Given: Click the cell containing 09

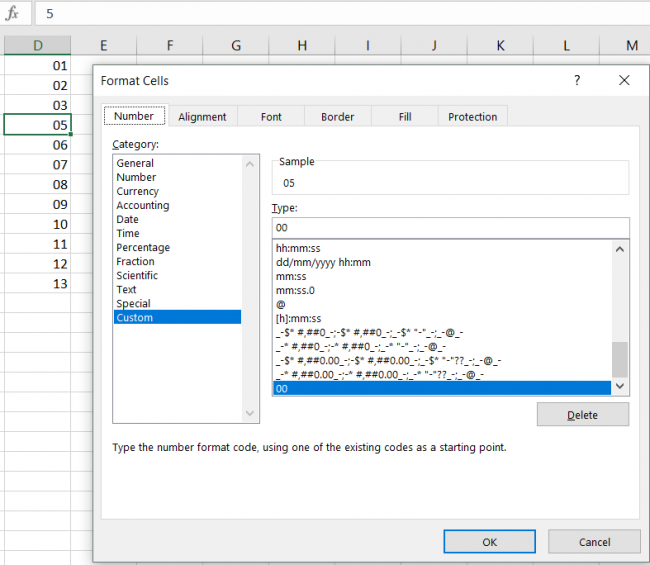Looking at the screenshot, I should (x=38, y=204).
